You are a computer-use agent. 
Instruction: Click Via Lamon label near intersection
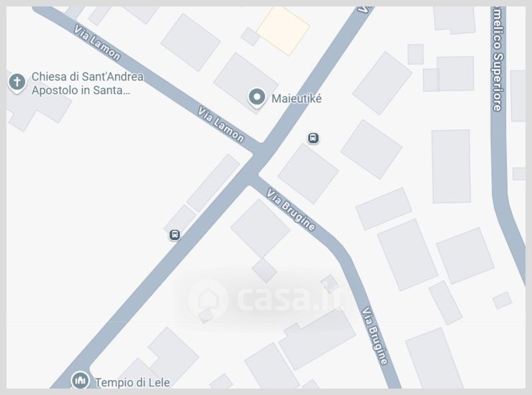coord(221,124)
